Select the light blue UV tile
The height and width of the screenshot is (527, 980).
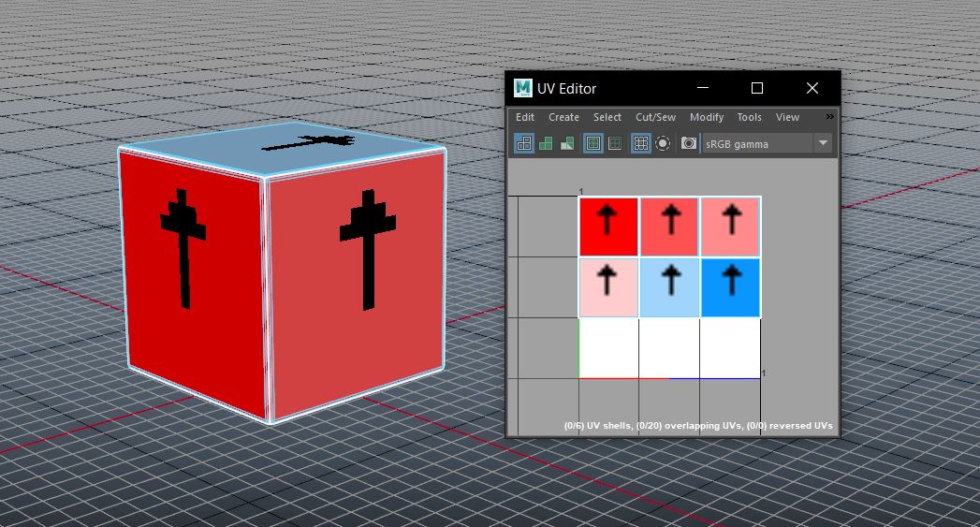(669, 287)
